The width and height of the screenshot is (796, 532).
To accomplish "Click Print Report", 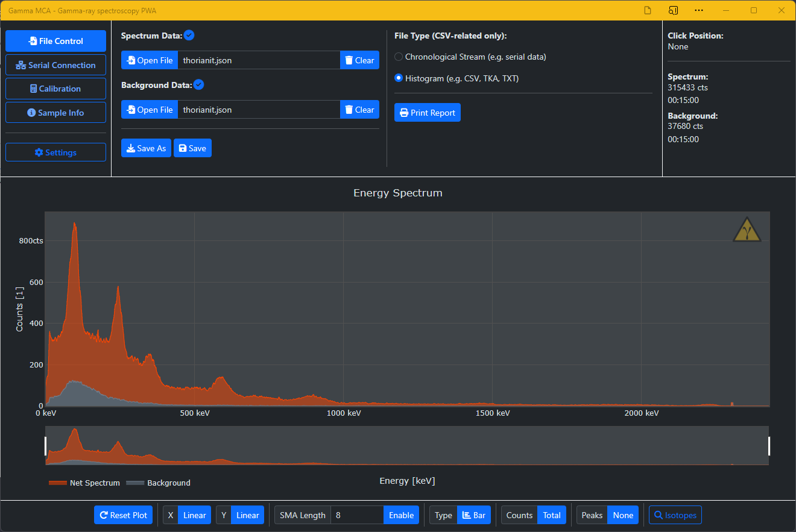I will [427, 113].
